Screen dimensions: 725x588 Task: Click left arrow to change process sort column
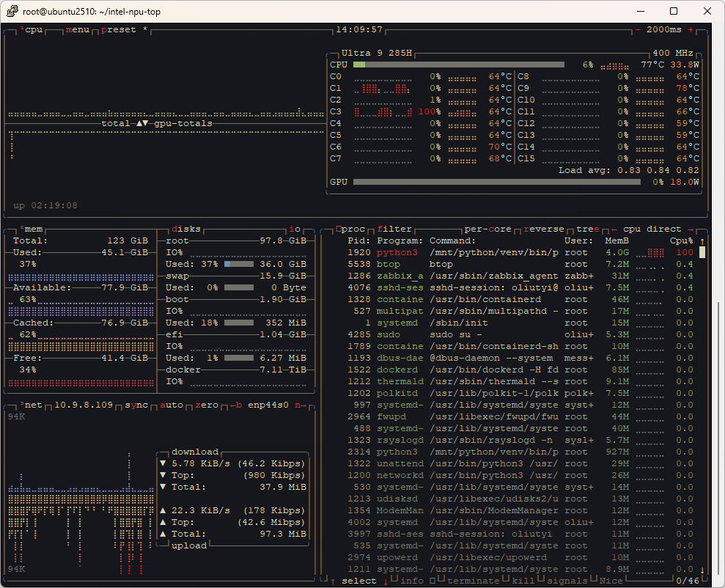click(x=614, y=229)
